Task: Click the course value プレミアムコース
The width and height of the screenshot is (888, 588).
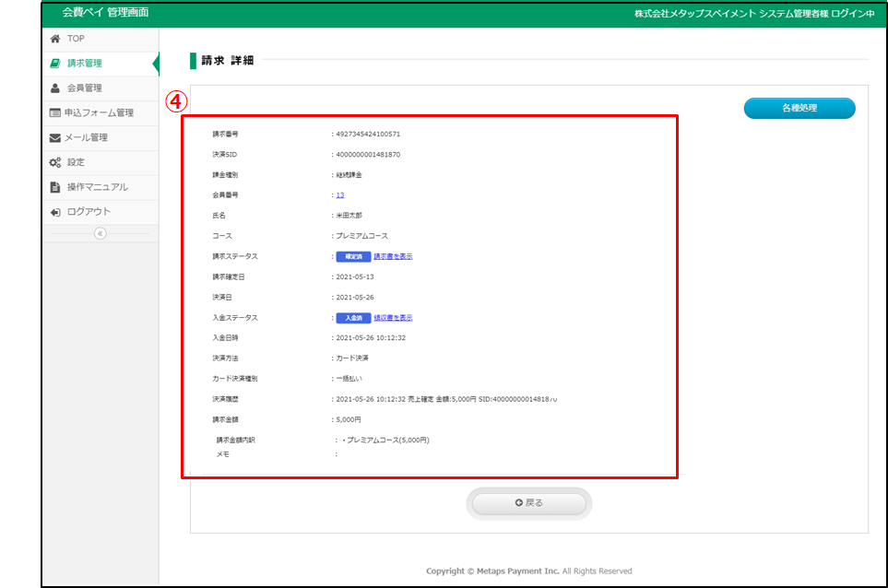Action: (361, 236)
